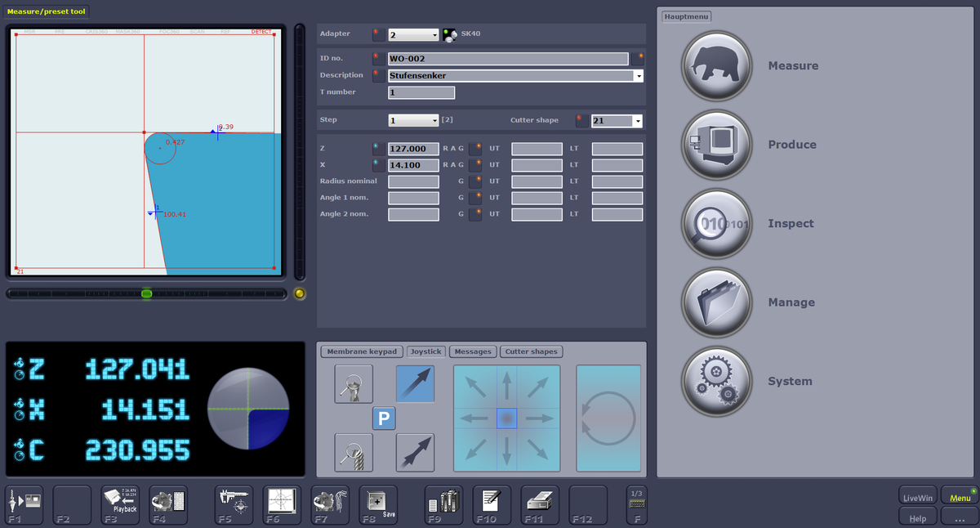Expand the Description dropdown Stufensenker
980x528 pixels.
[x=639, y=76]
